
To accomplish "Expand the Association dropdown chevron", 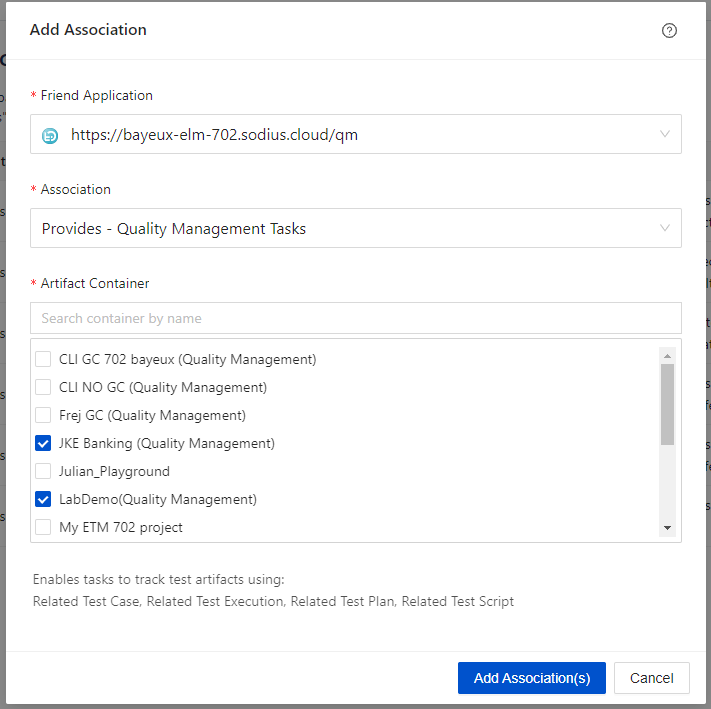I will tap(664, 228).
